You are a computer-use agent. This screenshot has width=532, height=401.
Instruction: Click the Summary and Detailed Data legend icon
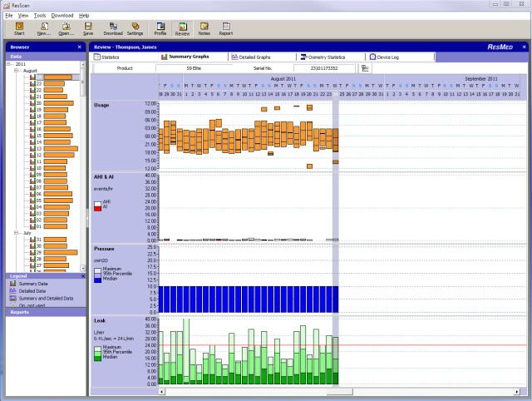click(x=13, y=299)
